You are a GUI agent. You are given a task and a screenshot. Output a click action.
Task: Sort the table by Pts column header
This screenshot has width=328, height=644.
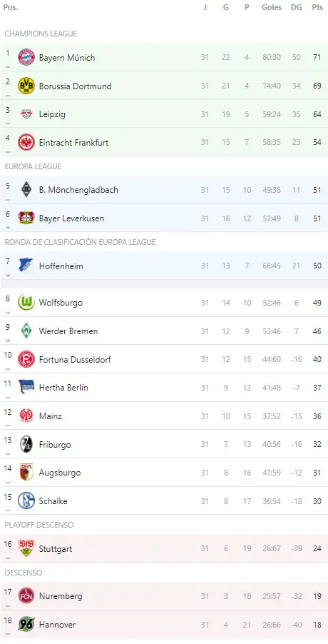click(317, 7)
